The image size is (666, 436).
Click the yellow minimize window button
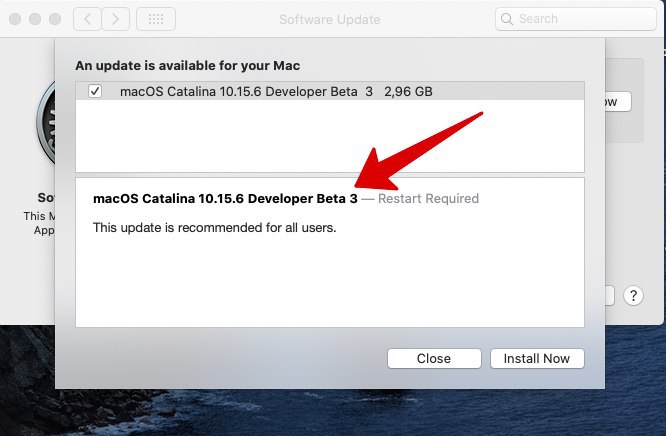coord(35,19)
